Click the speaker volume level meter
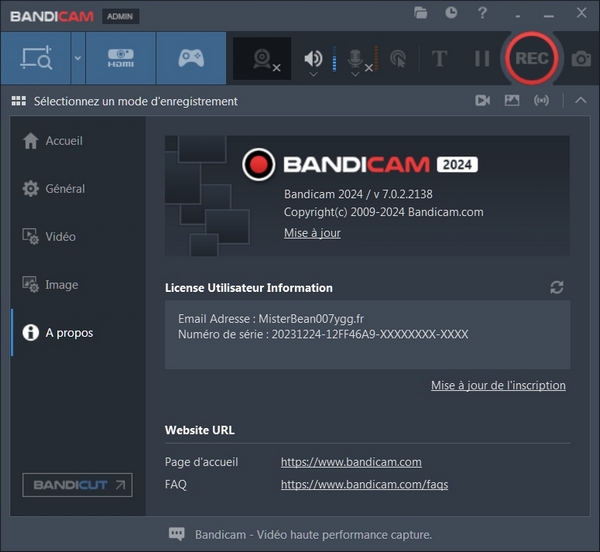600x552 pixels. click(334, 59)
